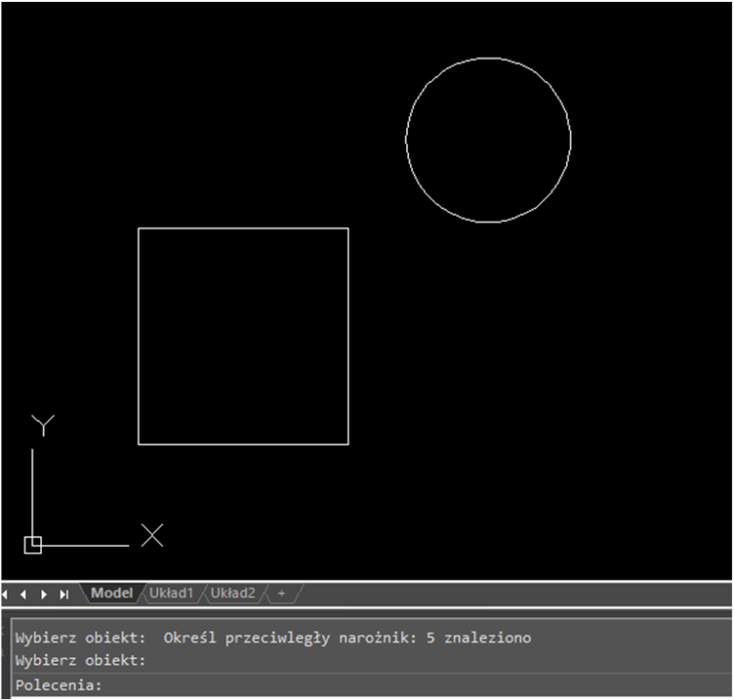Click the second 'Wybierz obiekt:' history line
This screenshot has width=734, height=700.
tap(80, 660)
